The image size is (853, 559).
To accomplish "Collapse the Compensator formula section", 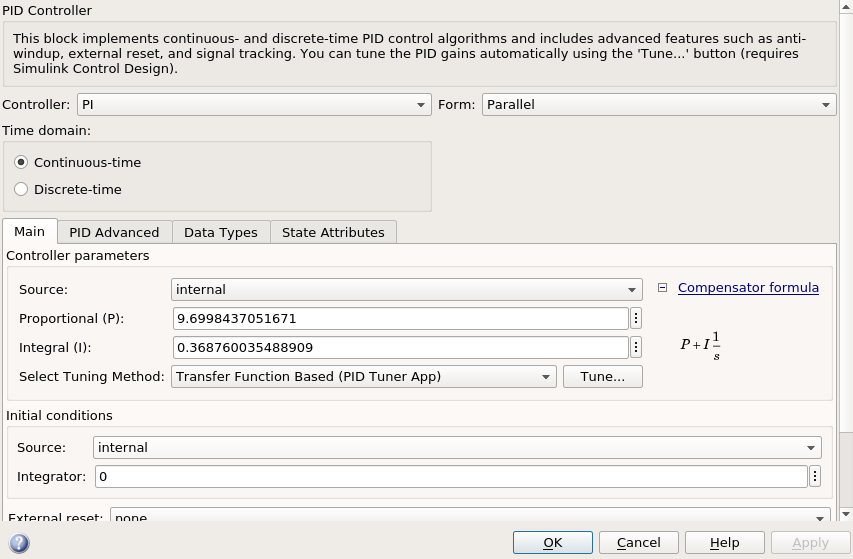I will (x=662, y=288).
